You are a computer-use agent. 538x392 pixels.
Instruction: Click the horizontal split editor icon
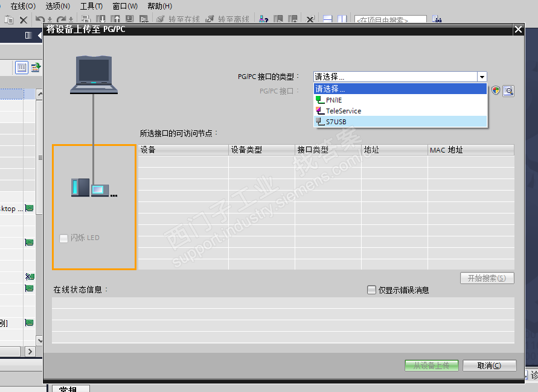click(x=328, y=19)
